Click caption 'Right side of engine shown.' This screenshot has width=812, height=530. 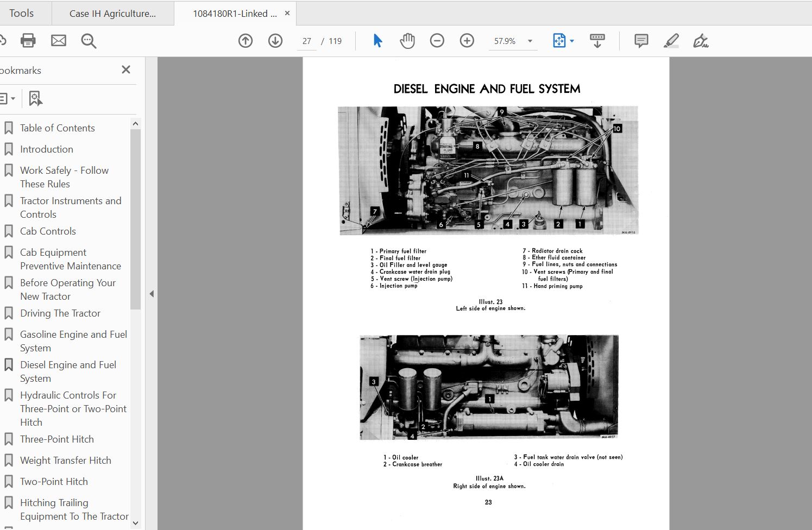pos(489,486)
